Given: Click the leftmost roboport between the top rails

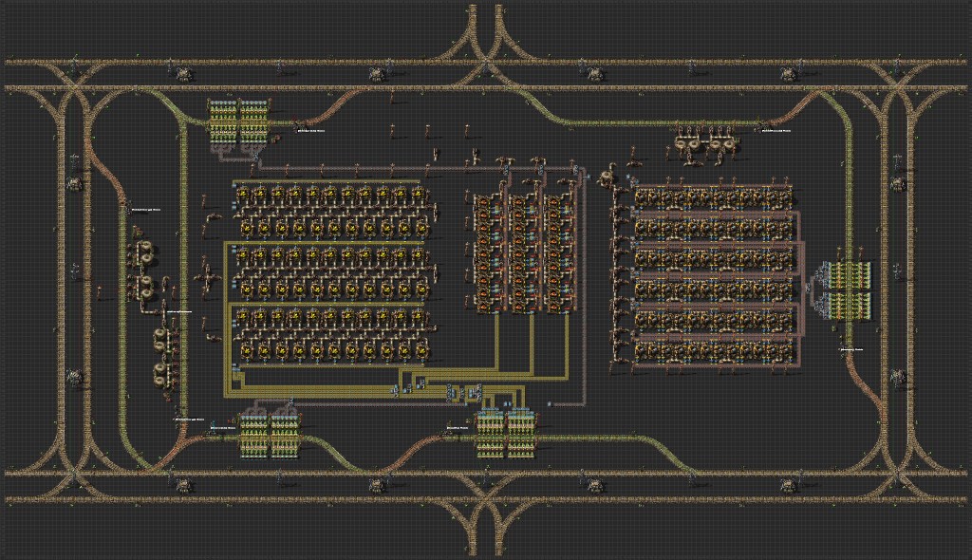Looking at the screenshot, I should (183, 74).
